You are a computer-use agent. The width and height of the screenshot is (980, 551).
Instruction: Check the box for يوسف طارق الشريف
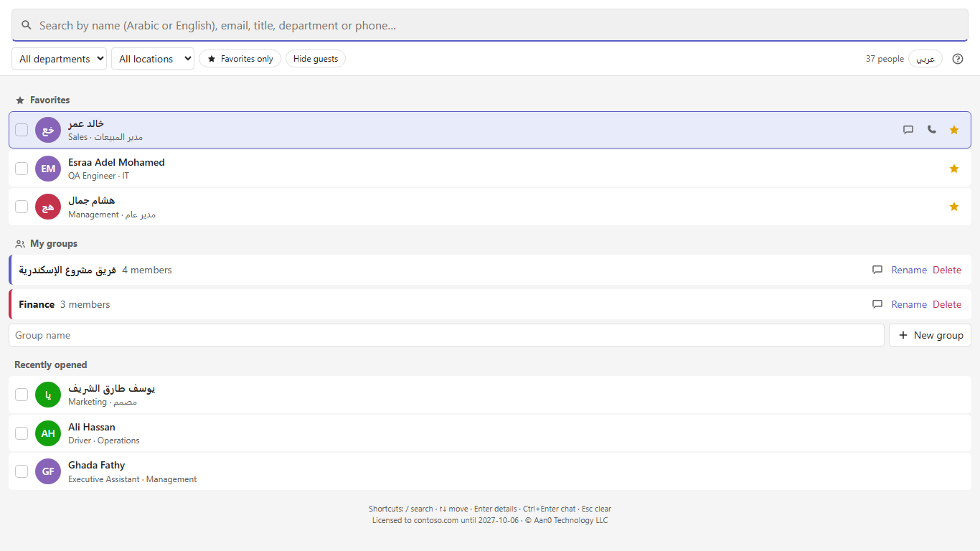click(x=22, y=395)
